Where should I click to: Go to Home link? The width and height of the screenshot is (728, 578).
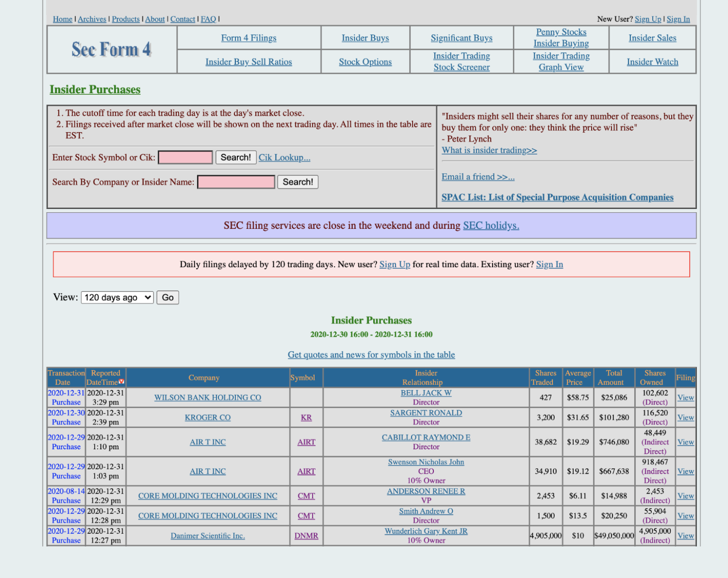[63, 19]
